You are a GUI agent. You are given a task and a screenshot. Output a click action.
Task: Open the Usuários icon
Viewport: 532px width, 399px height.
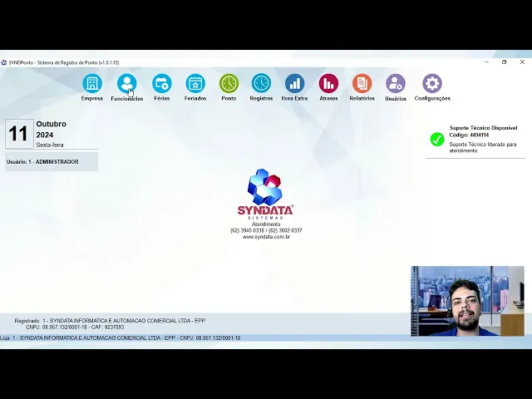[396, 83]
